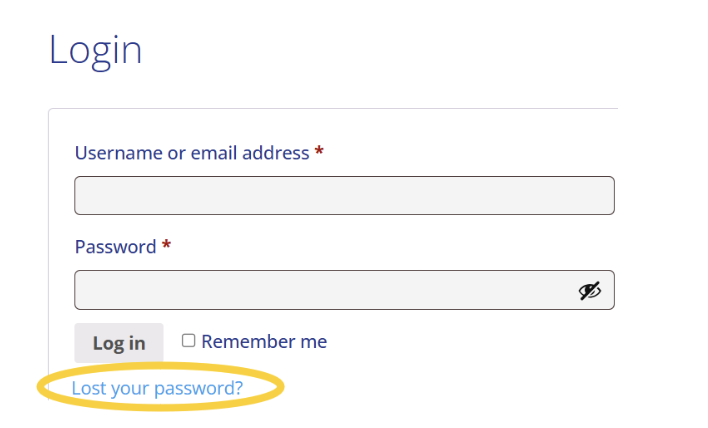This screenshot has height=428, width=708.
Task: Select the password text box
Action: [320, 291]
